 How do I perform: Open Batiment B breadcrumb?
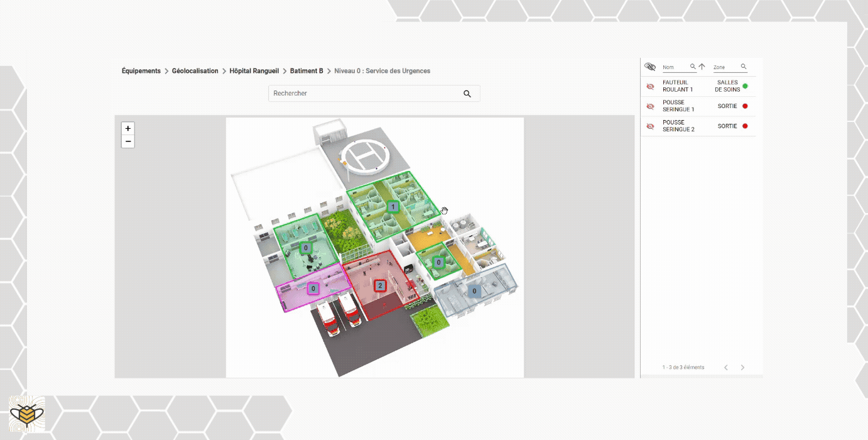coord(307,71)
